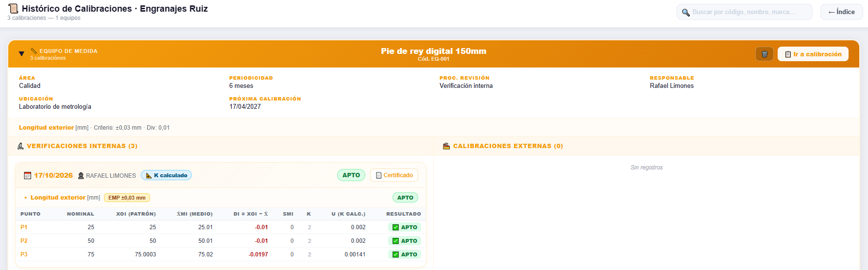
Task: Focus the Buscar por código search field
Action: tap(744, 12)
